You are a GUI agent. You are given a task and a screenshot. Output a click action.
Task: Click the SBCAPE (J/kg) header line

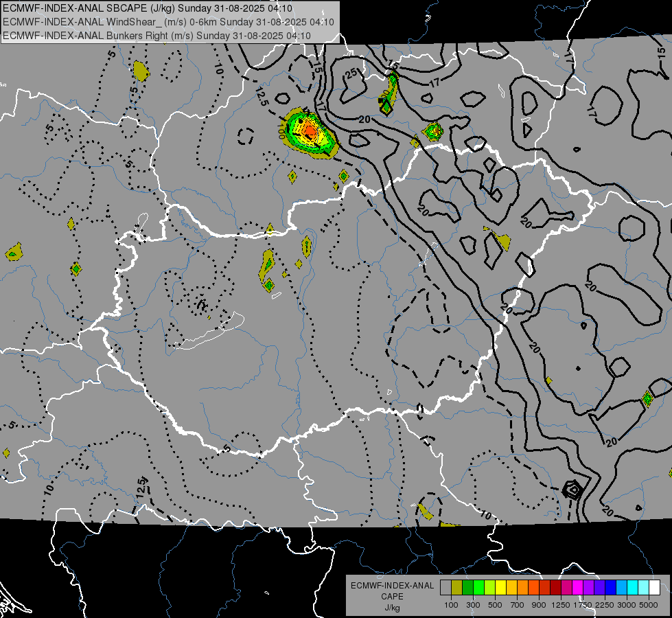(x=148, y=8)
